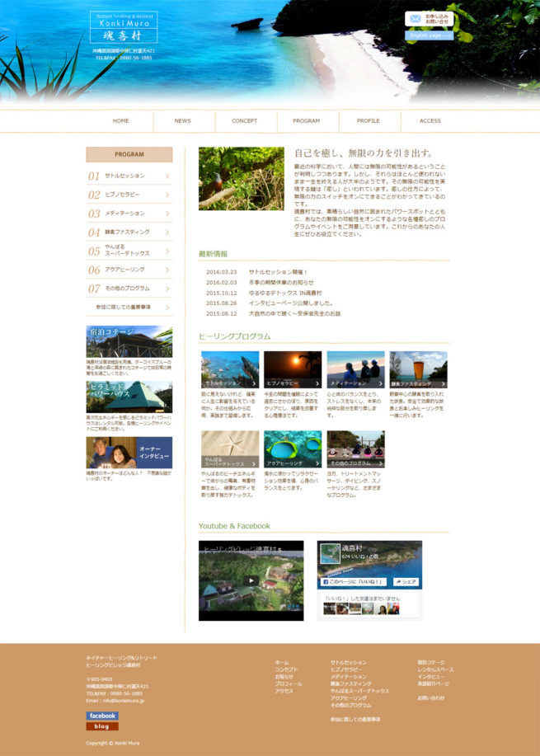Image resolution: width=540 pixels, height=756 pixels.
Task: Click the footer blog badge
Action: tap(102, 726)
